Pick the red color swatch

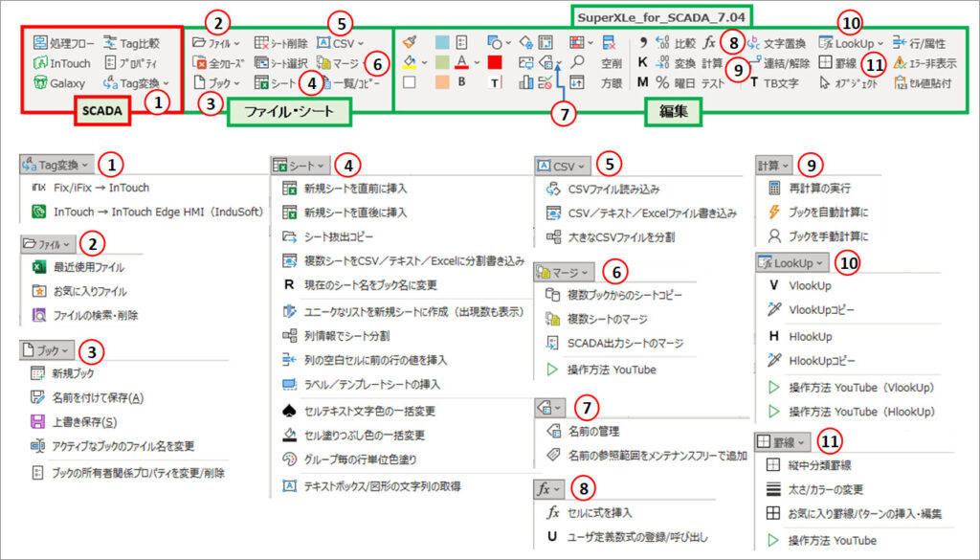click(495, 62)
